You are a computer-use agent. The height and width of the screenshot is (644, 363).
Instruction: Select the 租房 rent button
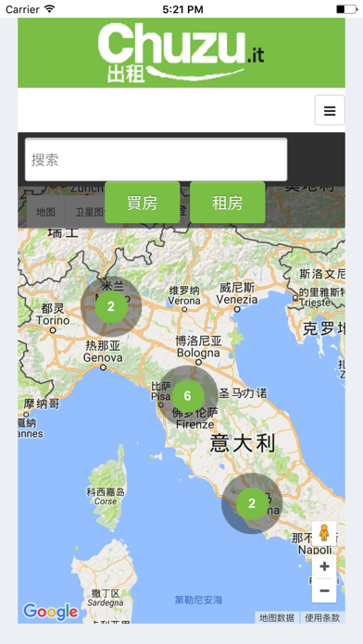click(x=227, y=203)
